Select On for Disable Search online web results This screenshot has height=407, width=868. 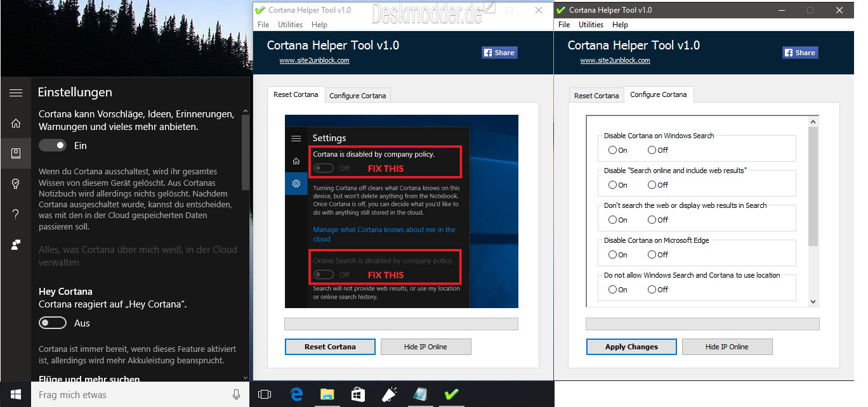click(612, 185)
